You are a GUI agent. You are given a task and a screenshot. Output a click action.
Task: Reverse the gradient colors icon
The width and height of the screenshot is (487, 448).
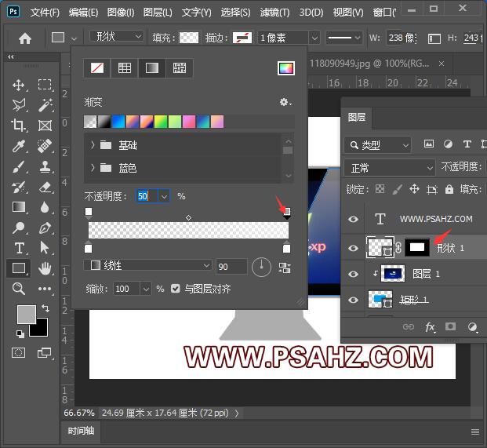point(285,268)
